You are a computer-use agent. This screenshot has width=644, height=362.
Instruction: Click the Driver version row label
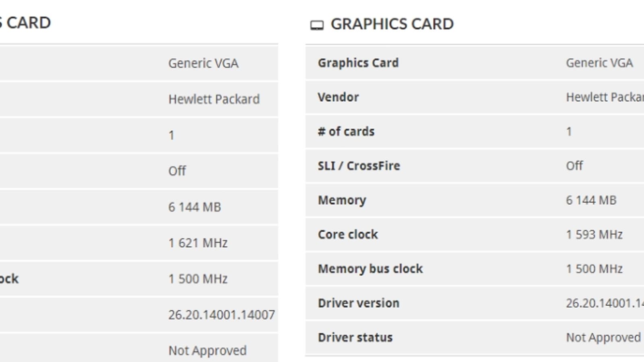358,303
